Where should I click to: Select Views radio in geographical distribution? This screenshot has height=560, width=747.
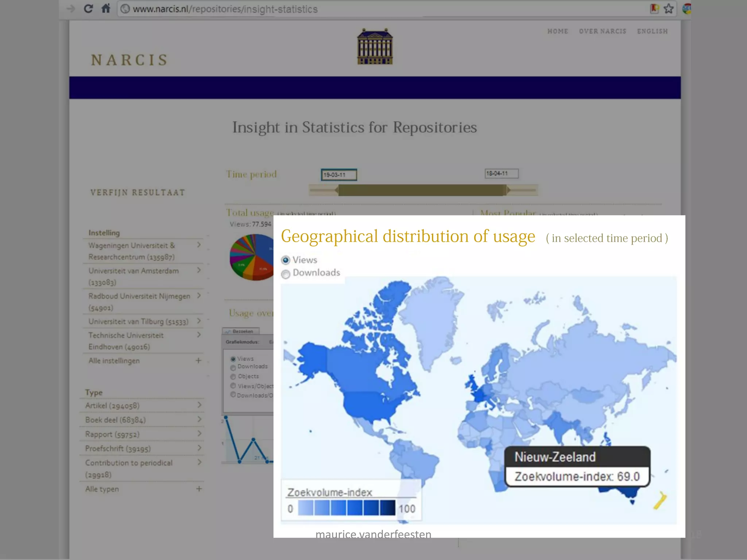[286, 260]
